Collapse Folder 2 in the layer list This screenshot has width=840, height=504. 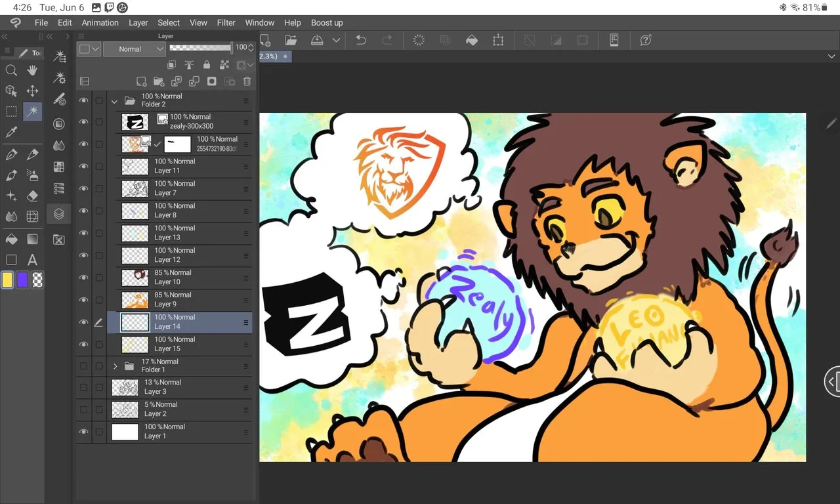click(115, 101)
